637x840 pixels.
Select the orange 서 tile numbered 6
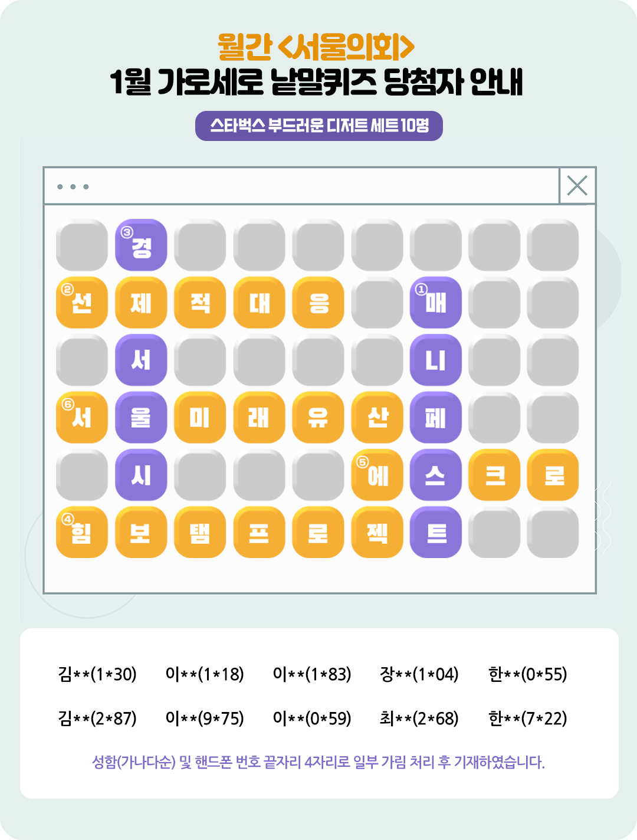[82, 417]
